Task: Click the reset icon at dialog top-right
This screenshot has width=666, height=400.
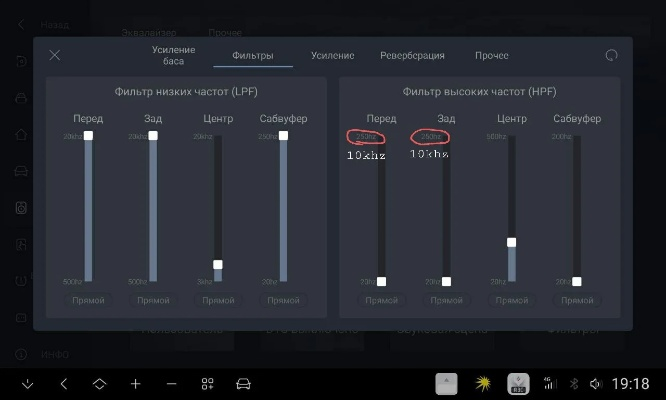Action: point(611,56)
